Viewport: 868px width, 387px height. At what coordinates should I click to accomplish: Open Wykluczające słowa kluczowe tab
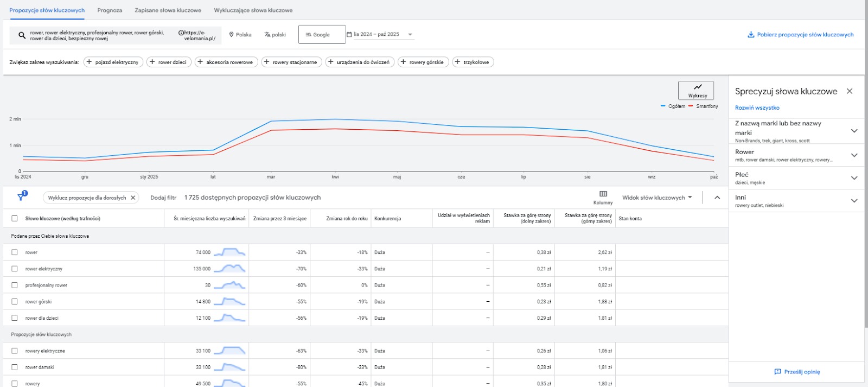253,10
